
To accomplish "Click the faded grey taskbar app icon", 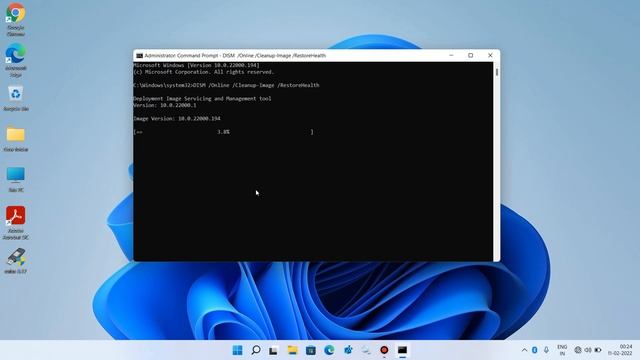I will (366, 350).
